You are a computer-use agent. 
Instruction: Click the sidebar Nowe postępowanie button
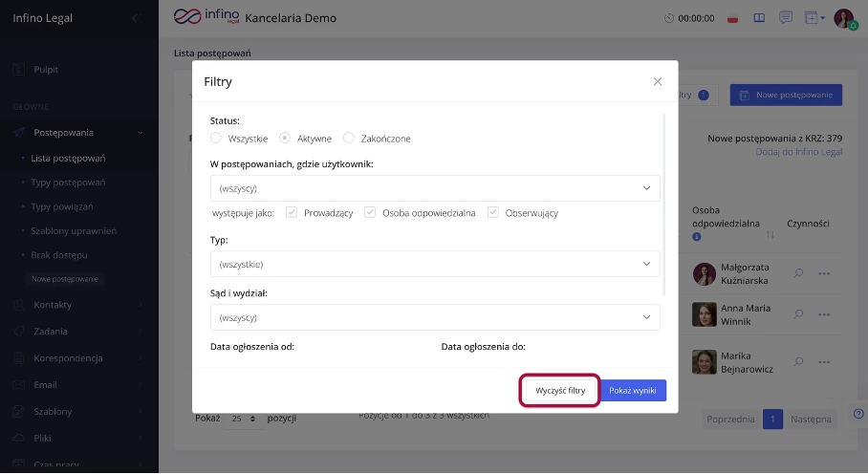(65, 279)
